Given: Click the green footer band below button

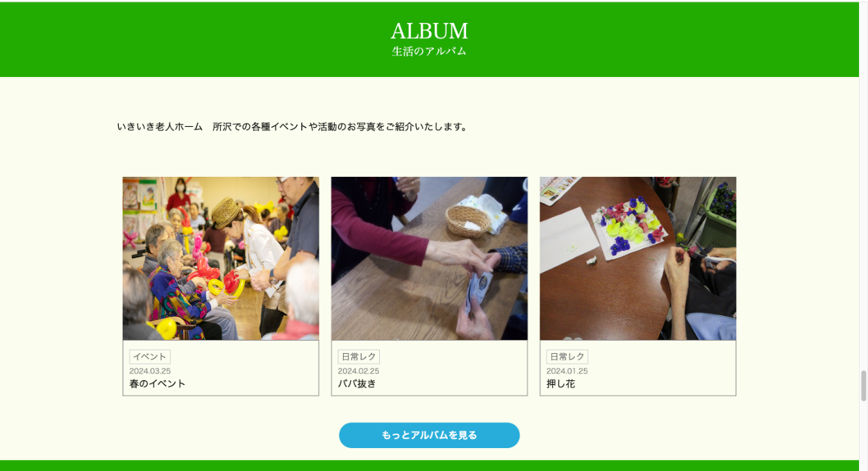Looking at the screenshot, I should (429, 465).
